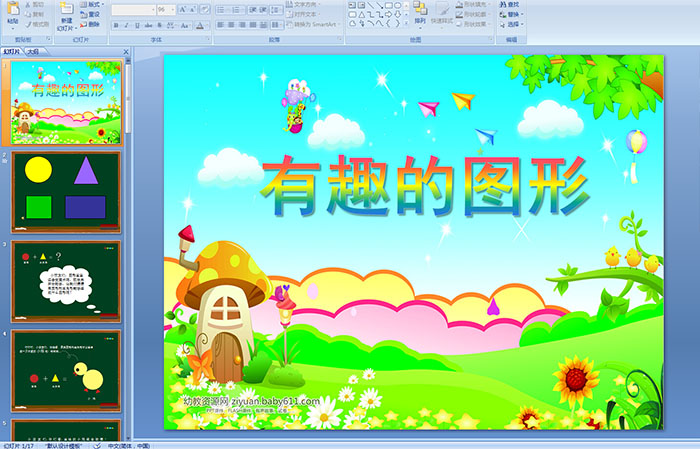This screenshot has width=700, height=449.
Task: Select slide 2 thumbnail with colored shapes
Action: pyautogui.click(x=66, y=192)
